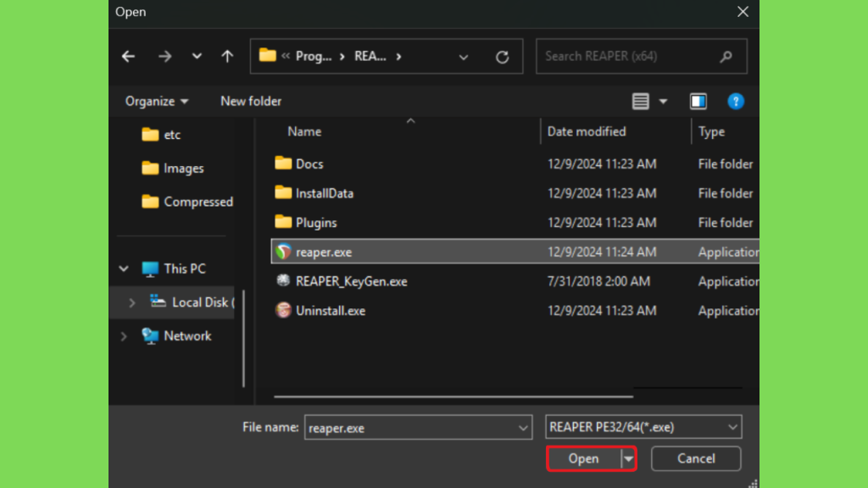Click the InstallData folder icon
This screenshot has width=868, height=488.
(x=283, y=192)
